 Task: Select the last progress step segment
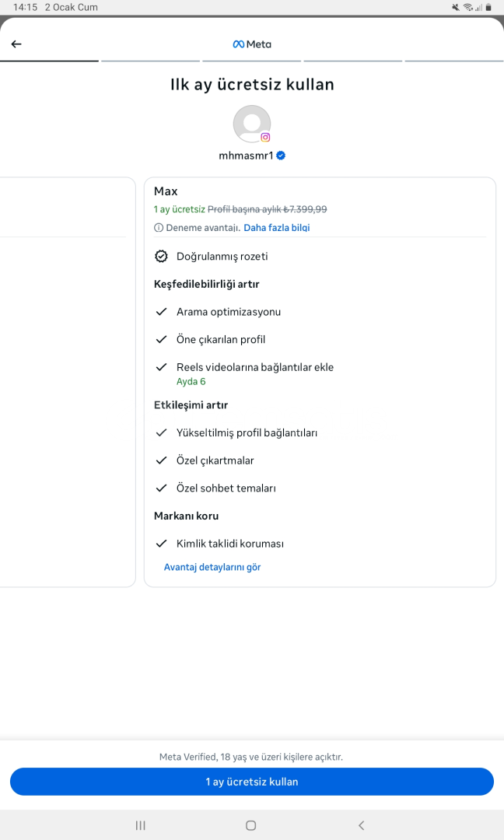pos(453,61)
